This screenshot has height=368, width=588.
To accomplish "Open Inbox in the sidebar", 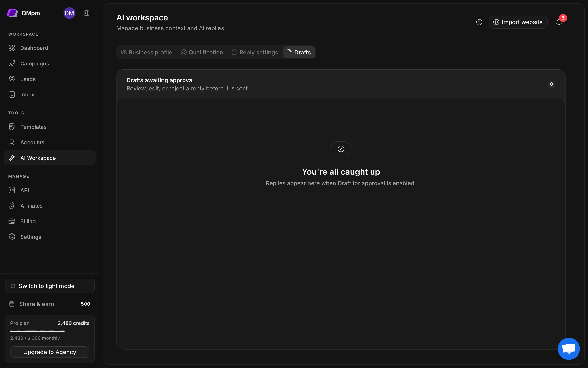I will tap(50, 94).
